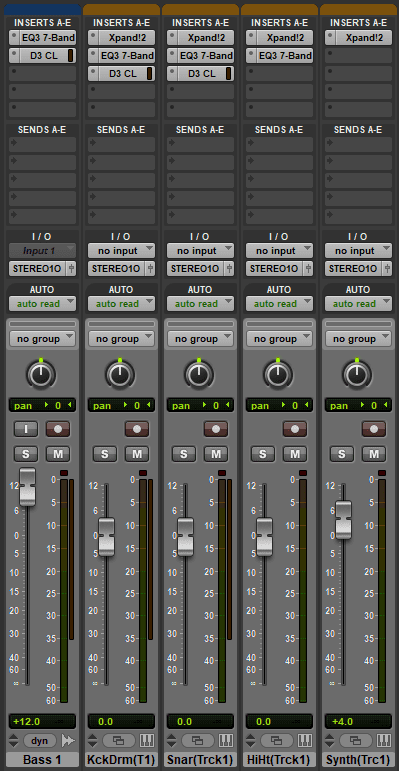Viewport: 399px width, 771px height.
Task: Click the Synth(Trc1) volume fader handle
Action: (x=344, y=520)
